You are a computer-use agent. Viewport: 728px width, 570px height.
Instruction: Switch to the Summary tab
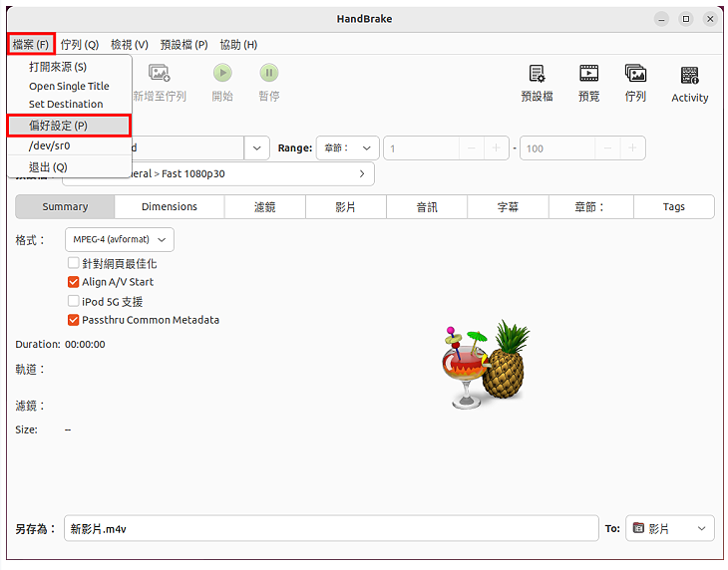[65, 207]
